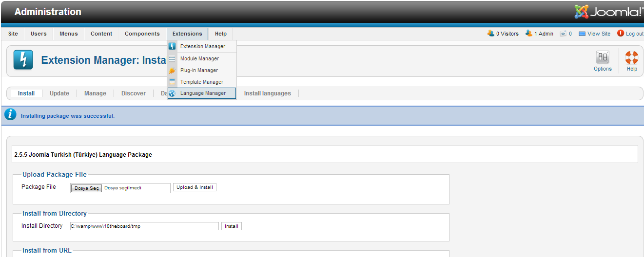
Task: Click the Dosya Seç file chooser button
Action: click(87, 188)
